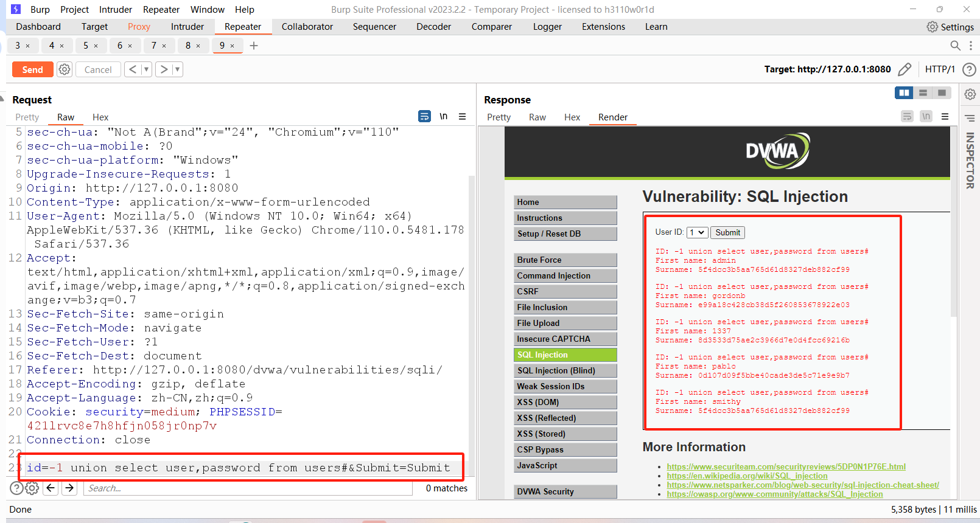
Task: Add a new Repeater tab
Action: pos(254,46)
